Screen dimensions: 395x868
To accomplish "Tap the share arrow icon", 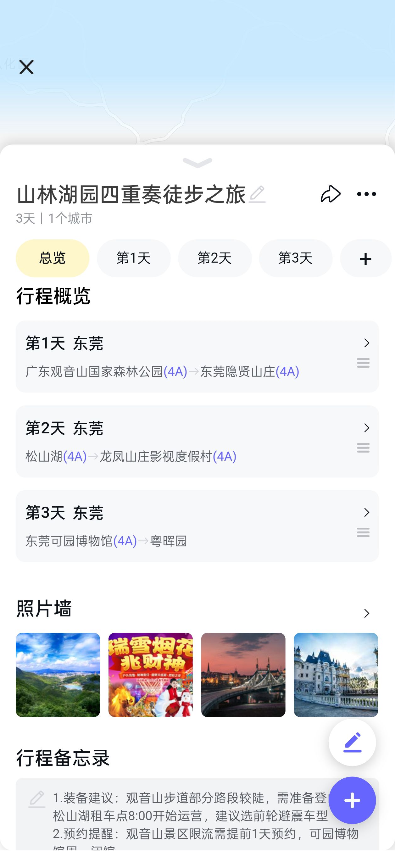I will coord(330,194).
